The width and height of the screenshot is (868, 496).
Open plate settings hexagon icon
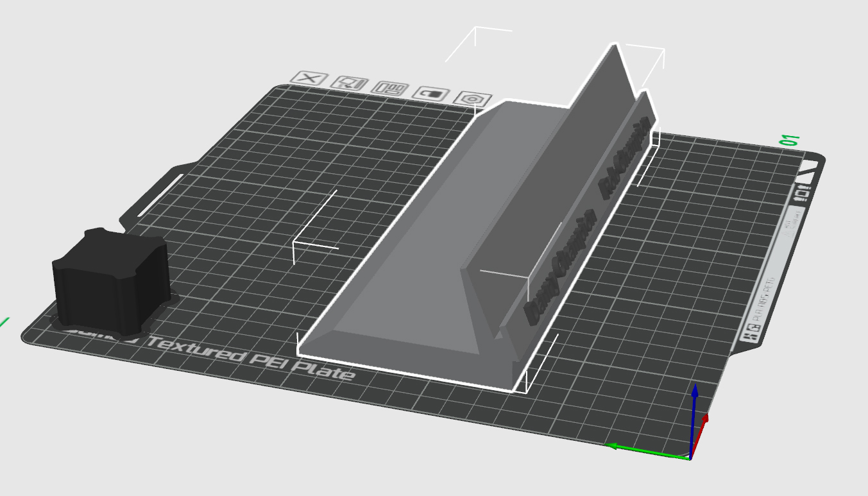click(x=472, y=99)
